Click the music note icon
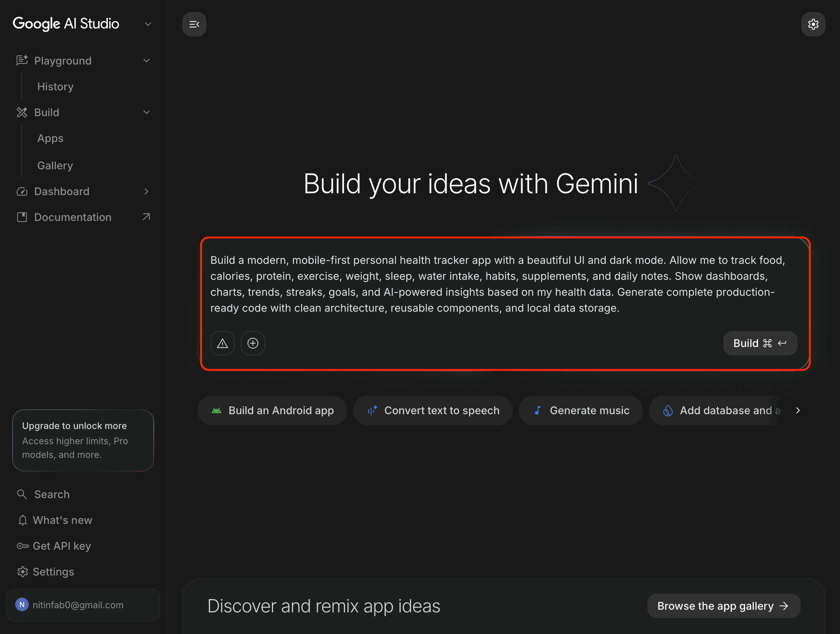This screenshot has width=840, height=634. pyautogui.click(x=537, y=410)
